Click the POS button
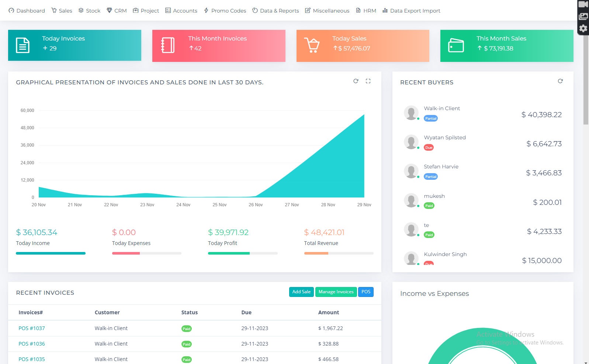 [366, 292]
